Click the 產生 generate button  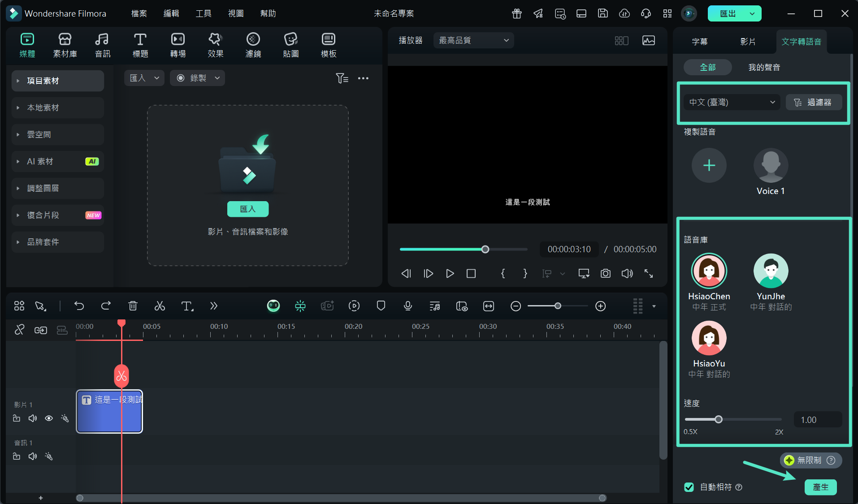click(821, 487)
